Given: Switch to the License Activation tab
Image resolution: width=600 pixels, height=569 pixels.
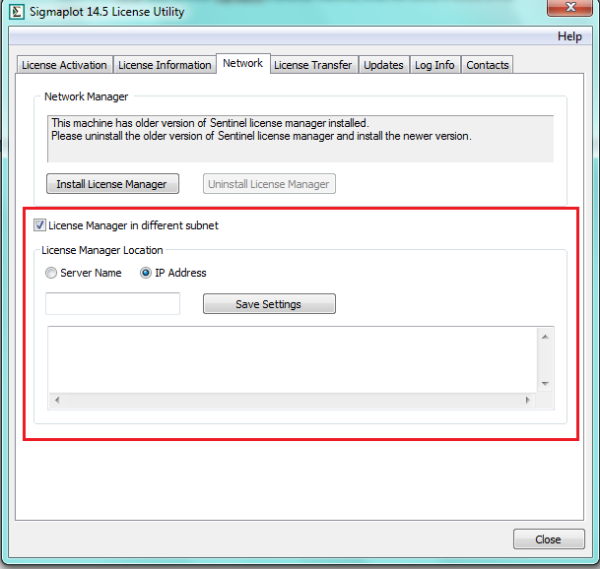Looking at the screenshot, I should [64, 65].
